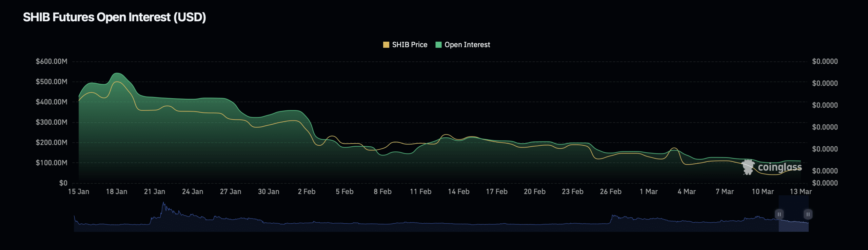Click the 13 Mar date label
This screenshot has width=868, height=250.
click(801, 191)
